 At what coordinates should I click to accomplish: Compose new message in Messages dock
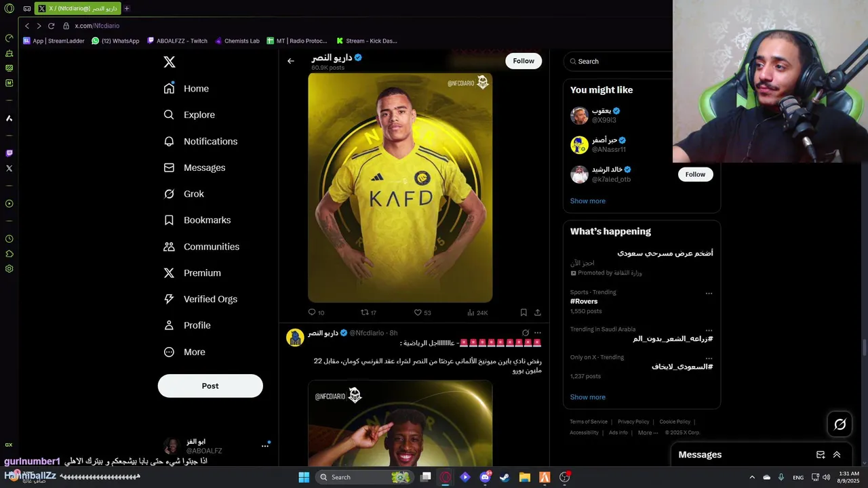(x=821, y=455)
